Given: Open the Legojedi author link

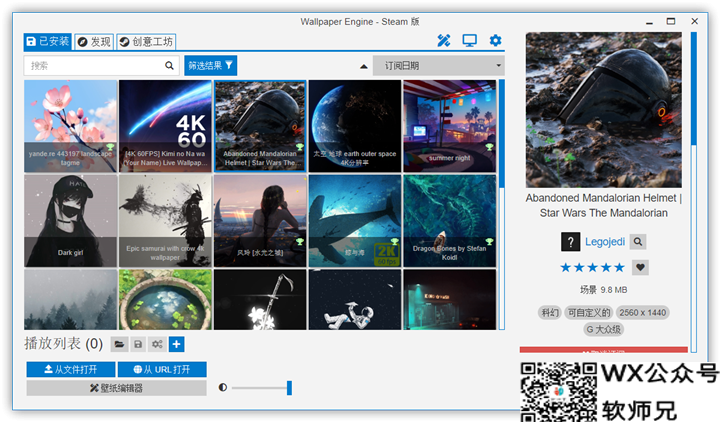Looking at the screenshot, I should (605, 242).
